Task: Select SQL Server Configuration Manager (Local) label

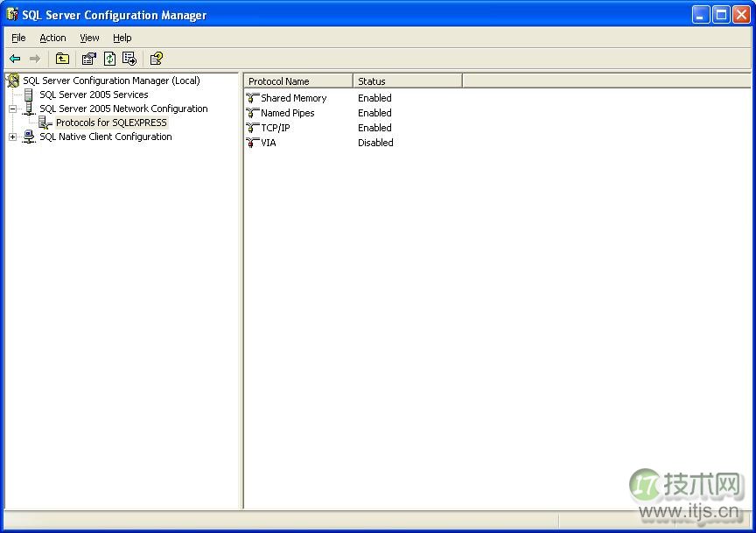Action: (111, 81)
